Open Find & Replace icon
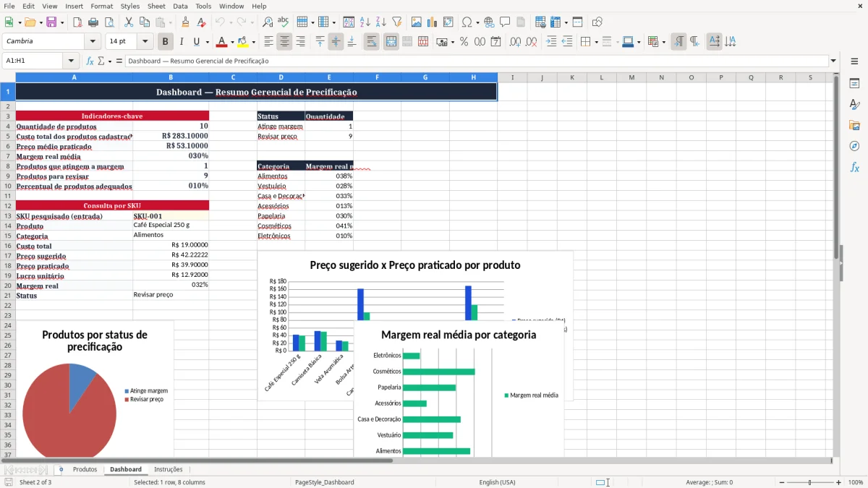Viewport: 868px width, 488px height. (x=268, y=22)
